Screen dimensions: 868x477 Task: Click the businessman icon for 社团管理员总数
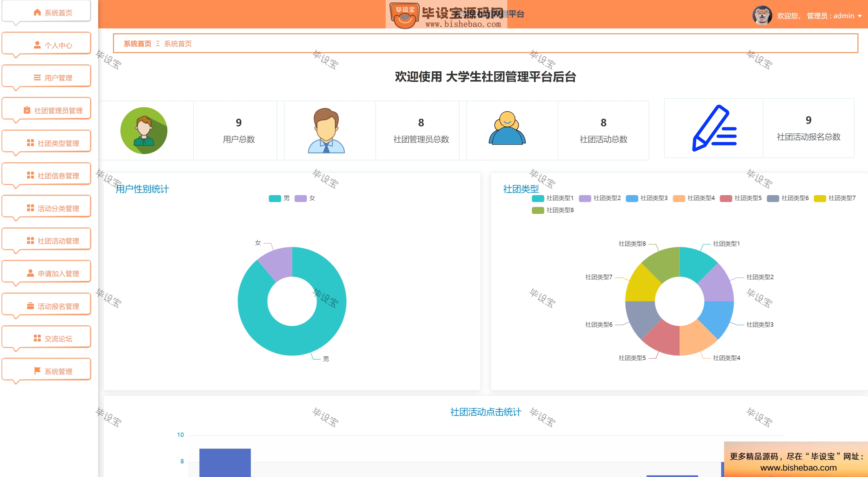click(x=326, y=131)
